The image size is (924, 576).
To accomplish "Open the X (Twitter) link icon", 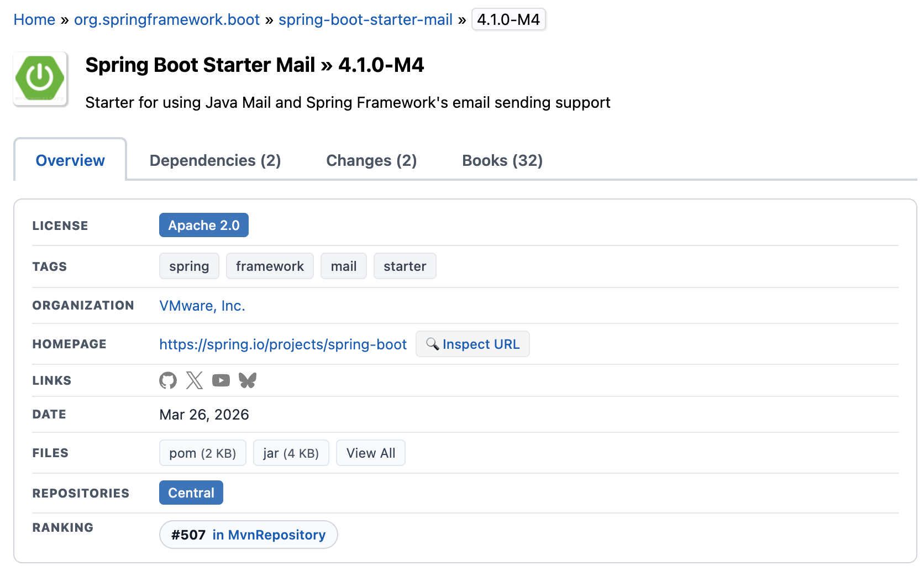I will tap(195, 380).
